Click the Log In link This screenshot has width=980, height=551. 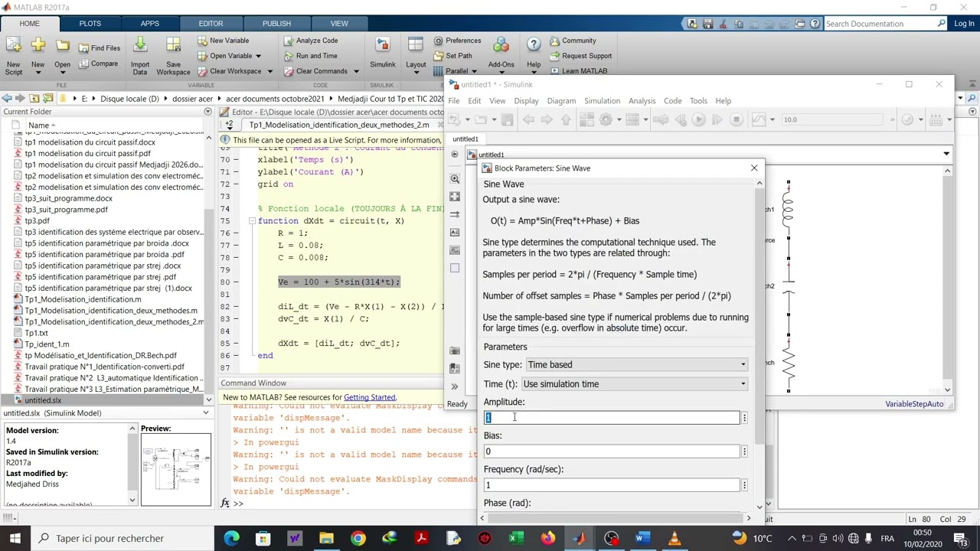coord(964,24)
